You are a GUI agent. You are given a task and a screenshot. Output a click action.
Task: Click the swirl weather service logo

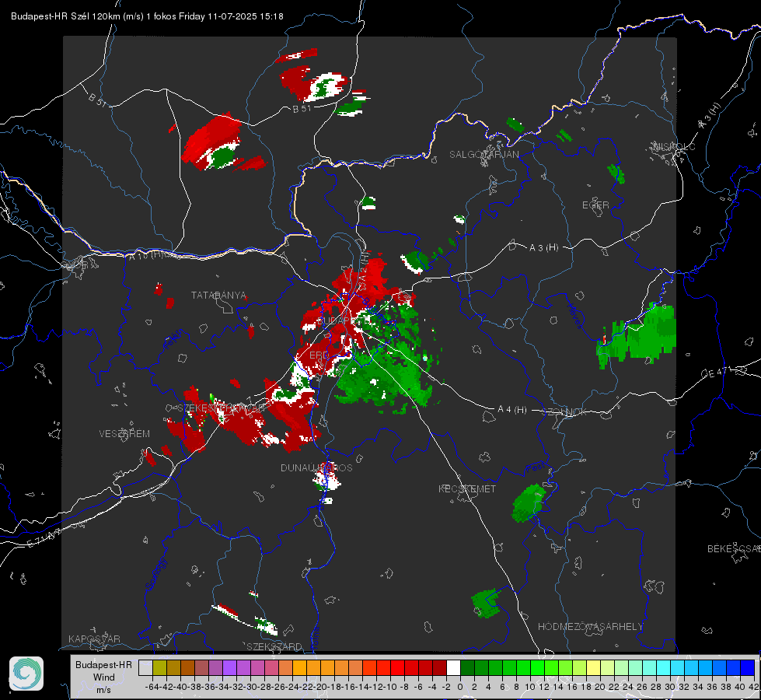[26, 674]
